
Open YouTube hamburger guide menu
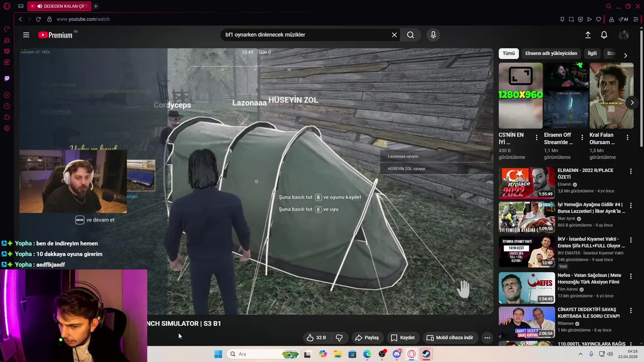[x=26, y=35]
